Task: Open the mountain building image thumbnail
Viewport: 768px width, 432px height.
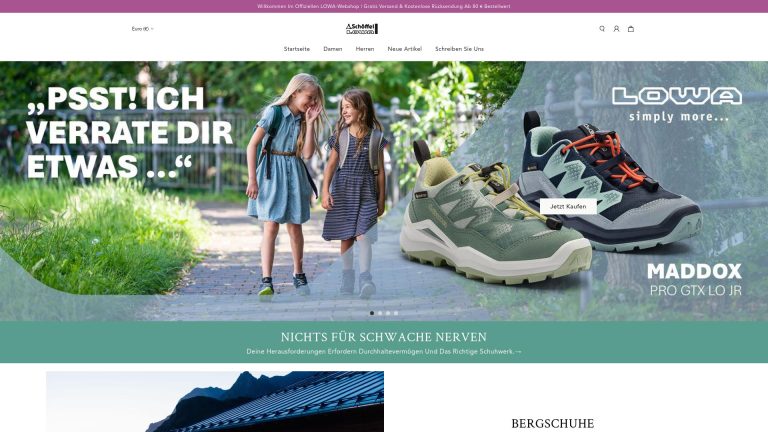Action: [x=215, y=402]
